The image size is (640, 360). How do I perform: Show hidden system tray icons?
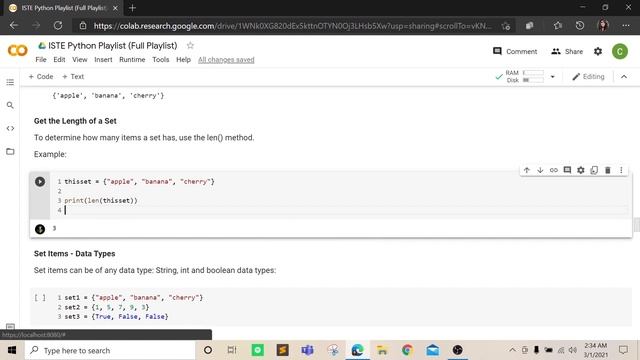pyautogui.click(x=512, y=350)
